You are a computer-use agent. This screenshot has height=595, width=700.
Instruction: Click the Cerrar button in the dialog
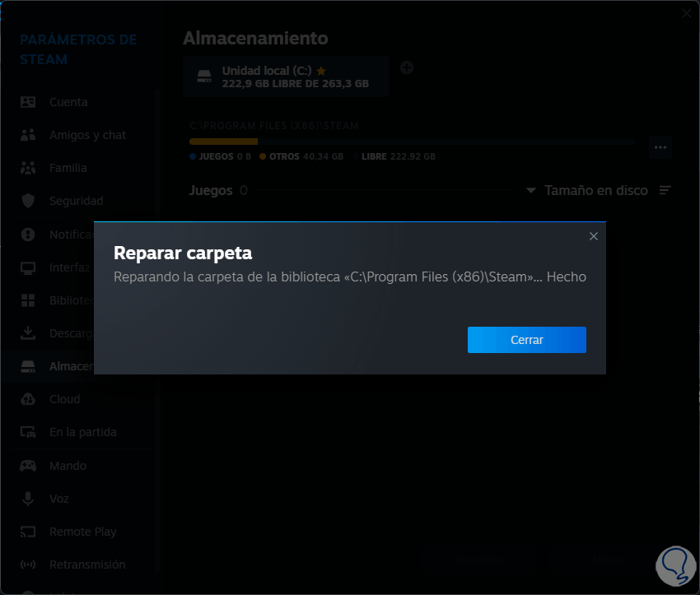(527, 340)
